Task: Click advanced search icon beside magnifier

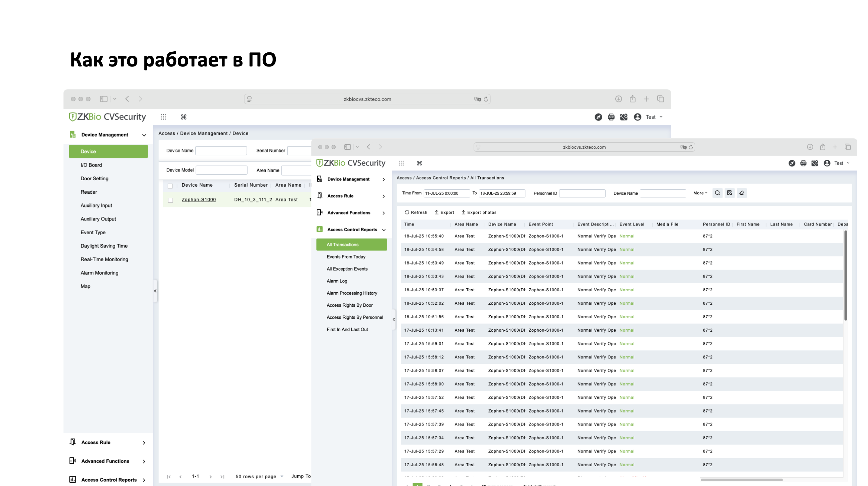Action: tap(730, 193)
